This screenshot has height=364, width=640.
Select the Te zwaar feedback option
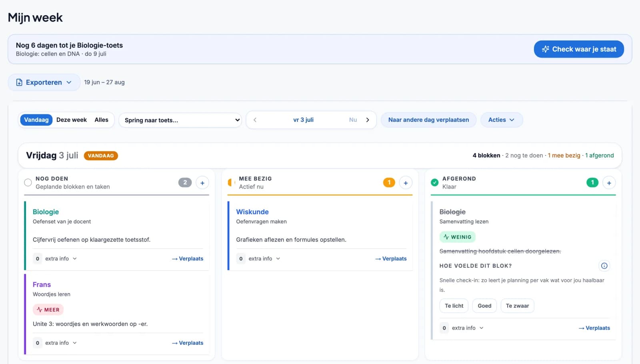coord(517,306)
